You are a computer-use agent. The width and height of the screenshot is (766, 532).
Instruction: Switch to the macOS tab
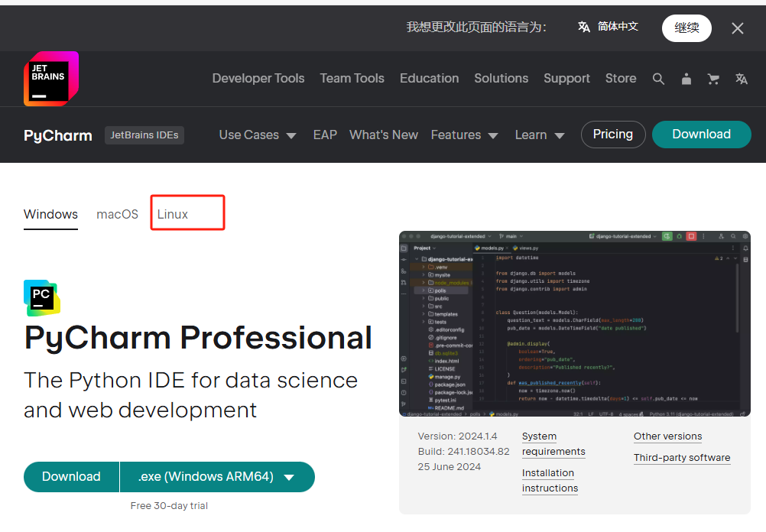click(x=117, y=215)
